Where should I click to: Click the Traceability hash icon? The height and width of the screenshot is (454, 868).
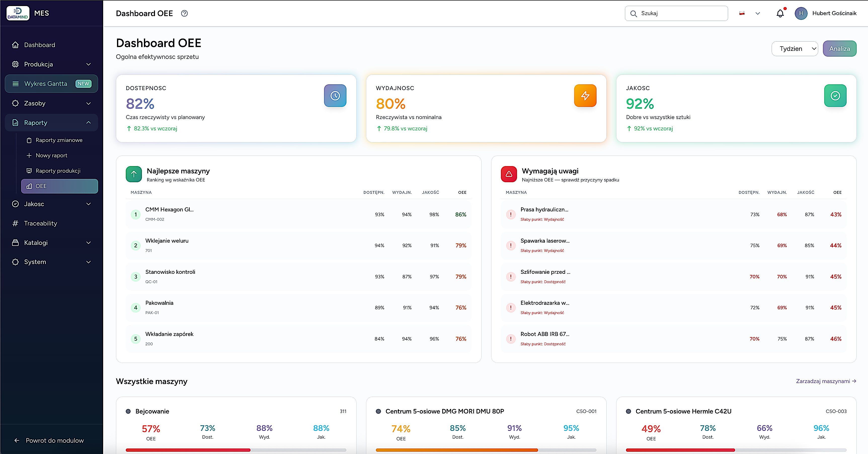click(x=15, y=223)
